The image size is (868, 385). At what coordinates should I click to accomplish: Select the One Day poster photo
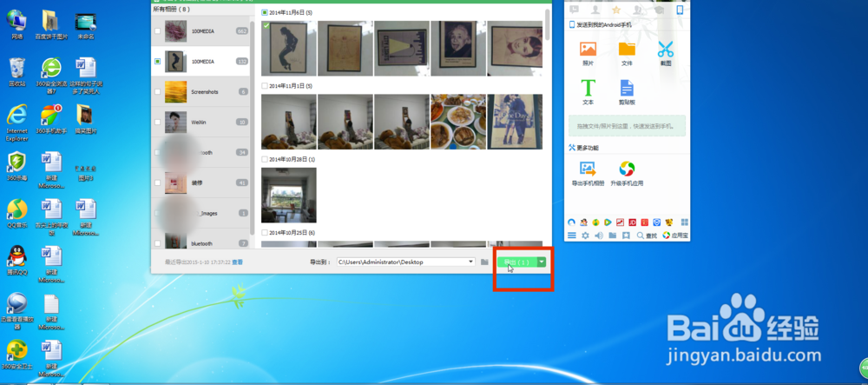[515, 122]
